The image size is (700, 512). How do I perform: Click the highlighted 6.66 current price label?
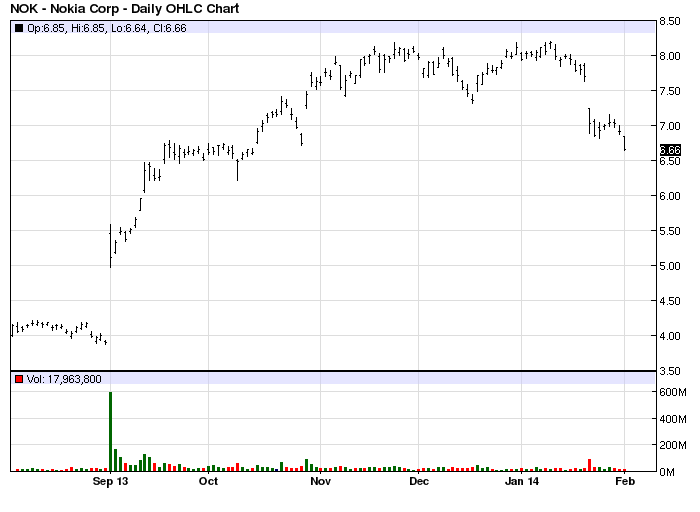pyautogui.click(x=670, y=150)
